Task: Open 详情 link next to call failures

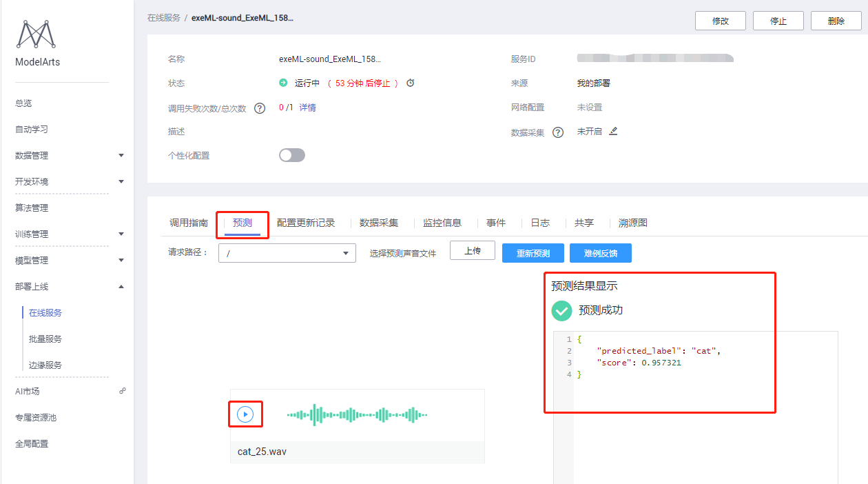Action: coord(307,108)
